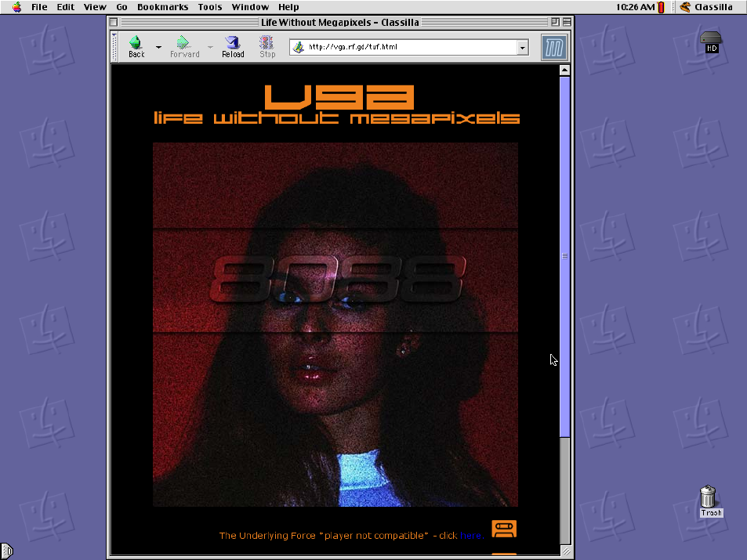Viewport: 747px width, 560px height.
Task: Open the Edit menu
Action: [65, 7]
